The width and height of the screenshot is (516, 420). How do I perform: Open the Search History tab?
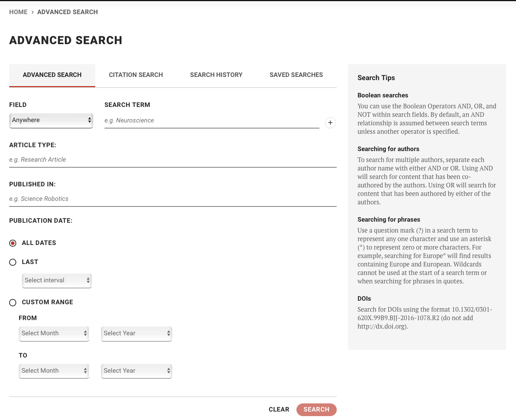coord(216,75)
